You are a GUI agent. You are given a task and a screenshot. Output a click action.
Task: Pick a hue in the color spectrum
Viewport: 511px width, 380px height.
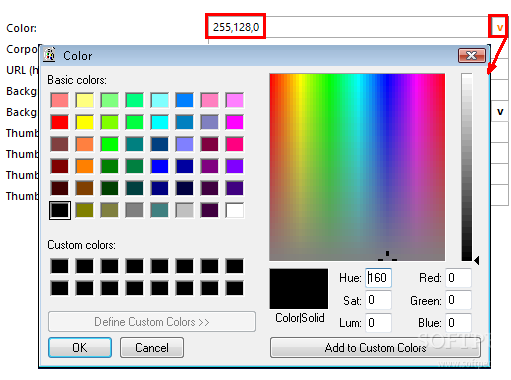click(357, 167)
